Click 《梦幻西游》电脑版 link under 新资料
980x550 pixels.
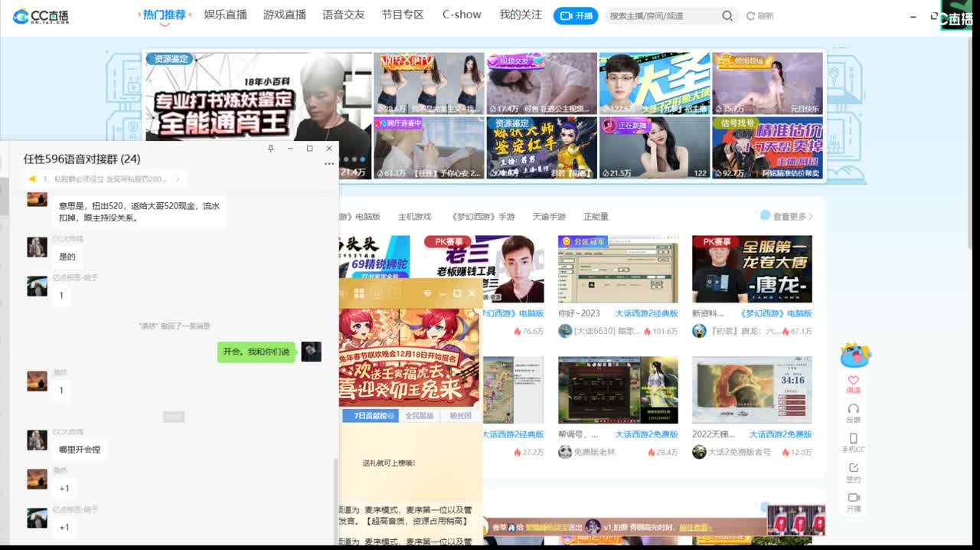pos(776,313)
